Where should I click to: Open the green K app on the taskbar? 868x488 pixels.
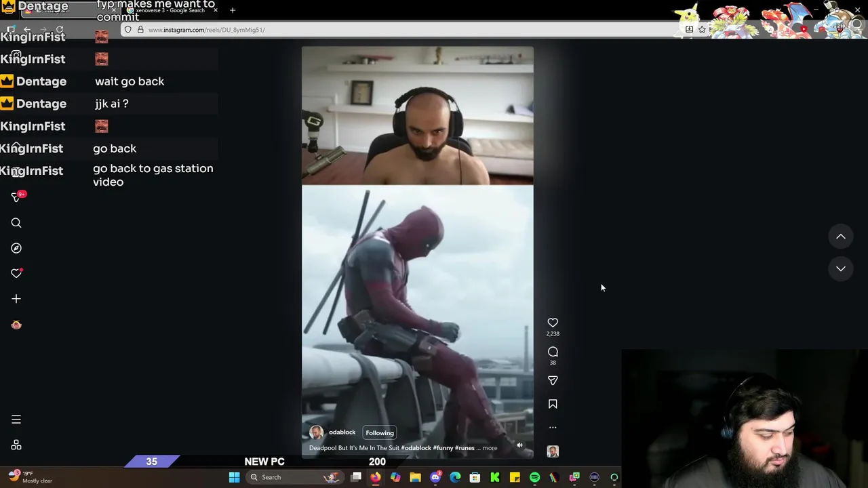point(495,477)
